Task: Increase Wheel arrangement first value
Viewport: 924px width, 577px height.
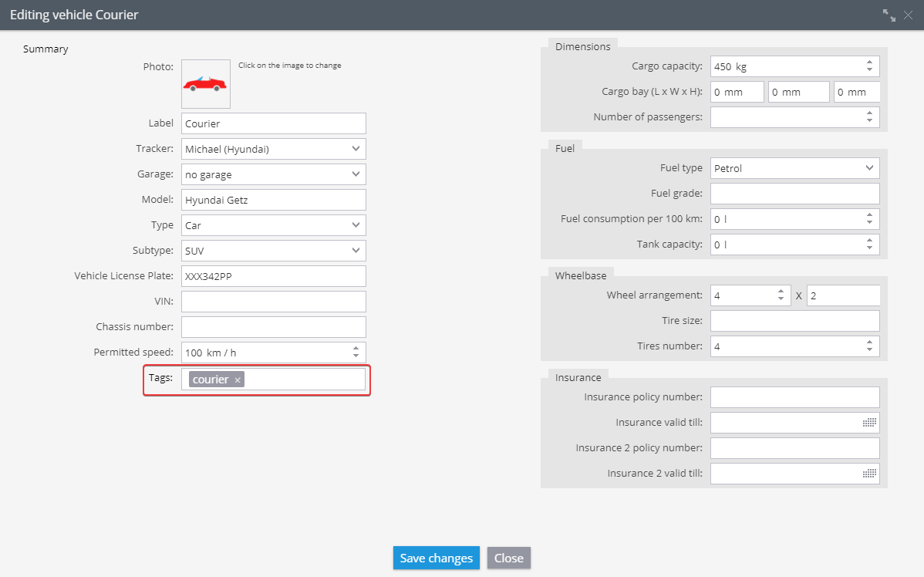Action: pos(781,291)
